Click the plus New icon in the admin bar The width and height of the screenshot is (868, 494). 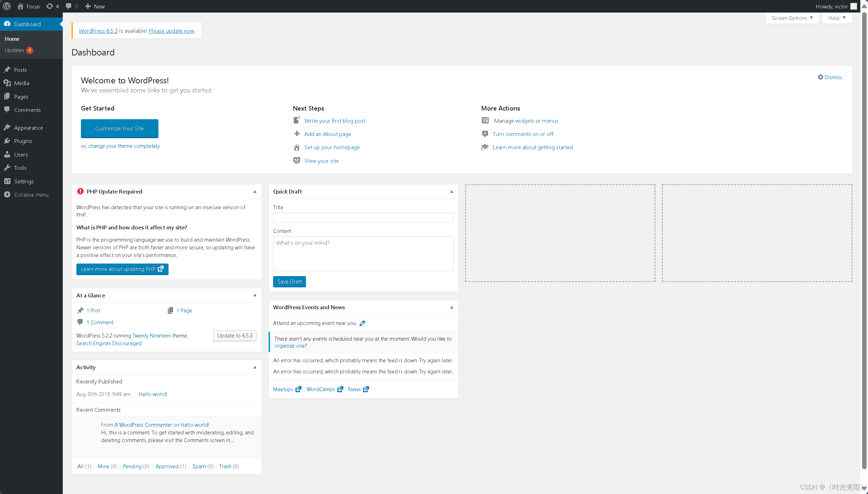pos(88,6)
